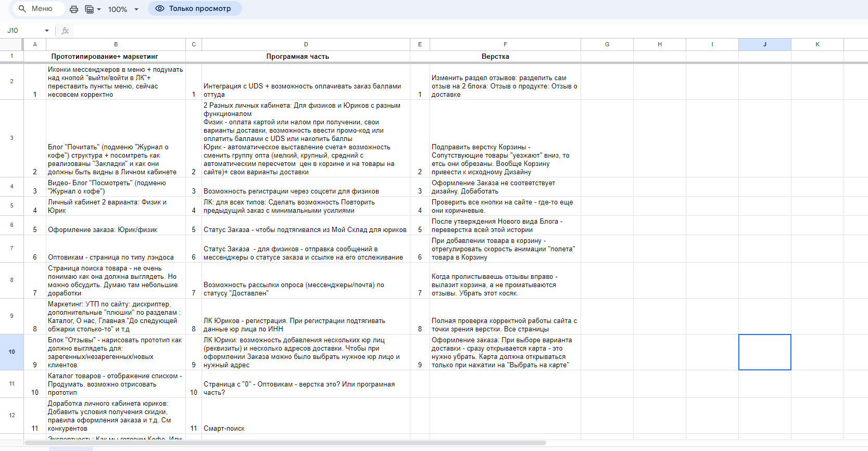This screenshot has height=451, width=868.
Task: Click the J10 name box field
Action: coord(23,31)
